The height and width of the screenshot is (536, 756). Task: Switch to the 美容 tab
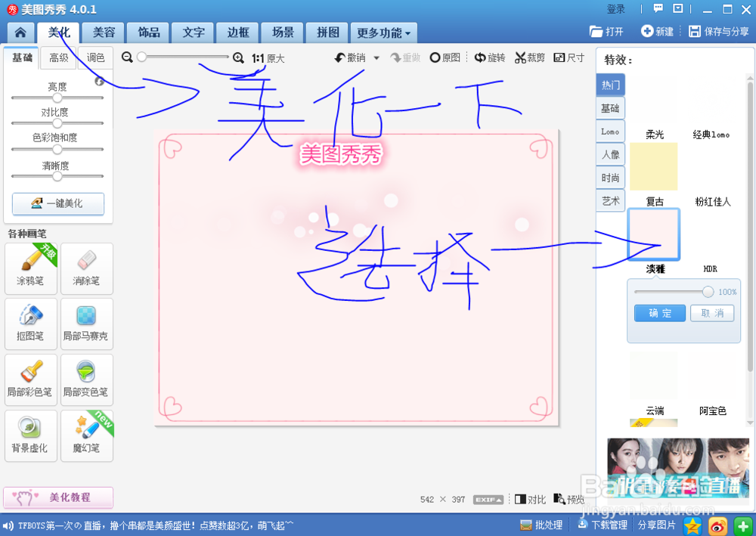104,33
